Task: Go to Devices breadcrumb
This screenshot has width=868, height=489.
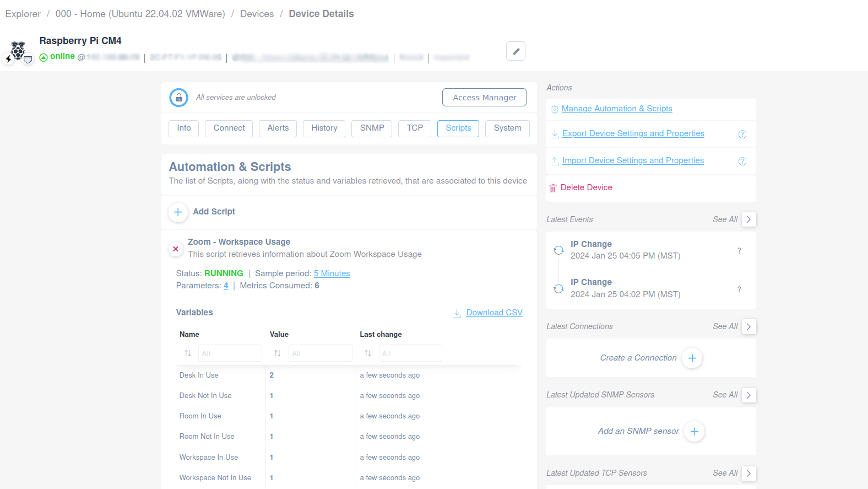Action: click(257, 14)
